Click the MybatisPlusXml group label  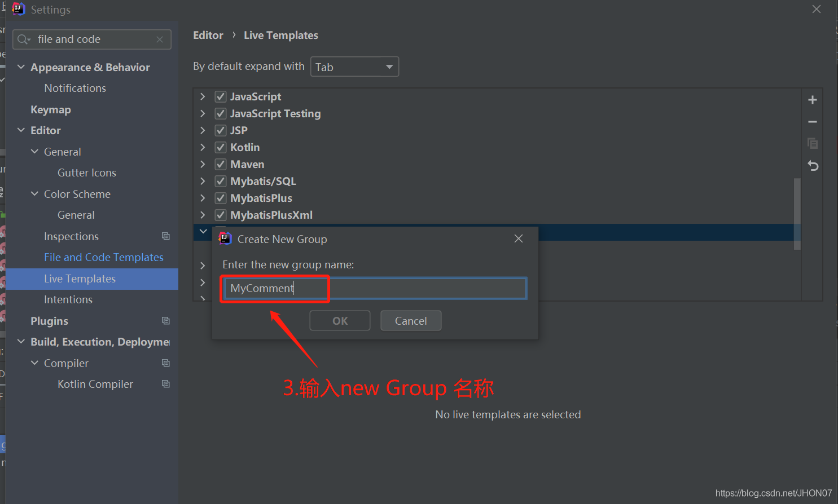click(x=271, y=215)
